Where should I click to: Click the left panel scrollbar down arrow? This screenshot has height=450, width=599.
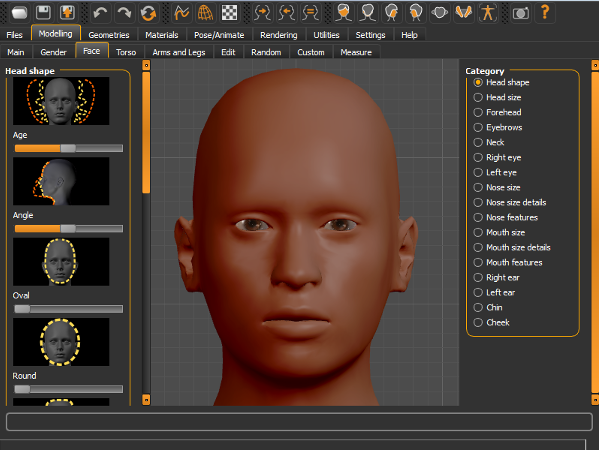click(146, 400)
